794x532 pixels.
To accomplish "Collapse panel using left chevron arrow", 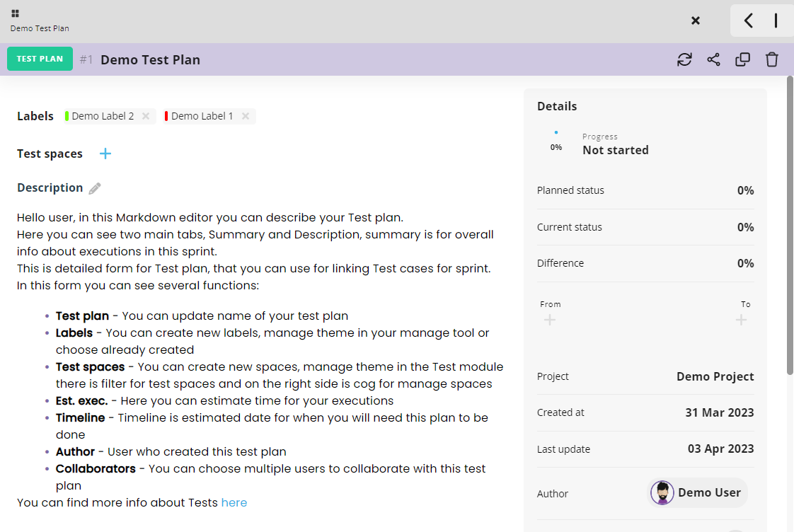I will 749,21.
